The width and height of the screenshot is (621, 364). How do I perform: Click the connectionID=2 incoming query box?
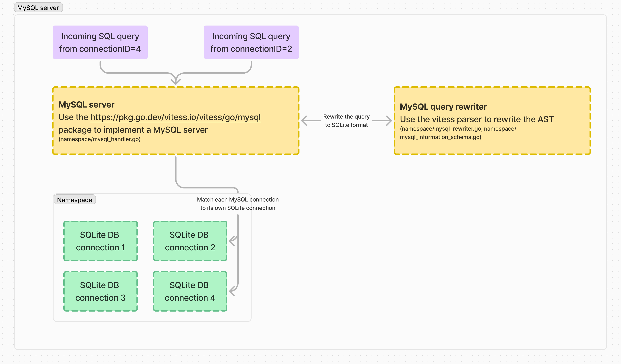(x=251, y=42)
